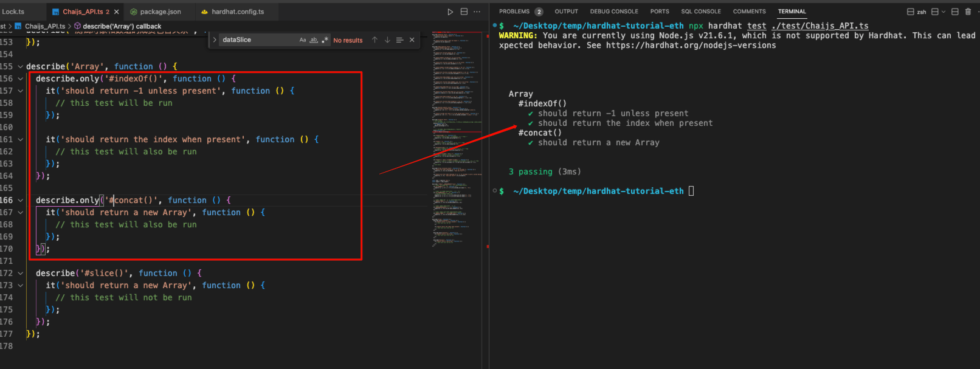Open the COMMENTS panel tab
Image resolution: width=980 pixels, height=369 pixels.
click(749, 12)
